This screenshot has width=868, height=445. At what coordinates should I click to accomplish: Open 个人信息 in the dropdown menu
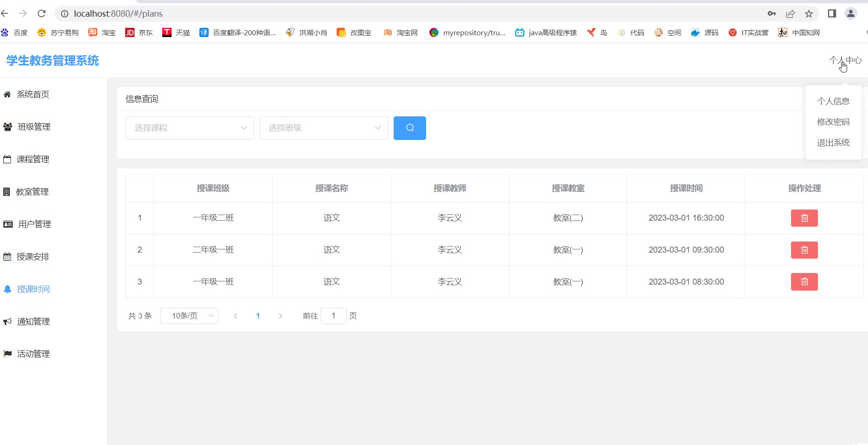pos(833,101)
